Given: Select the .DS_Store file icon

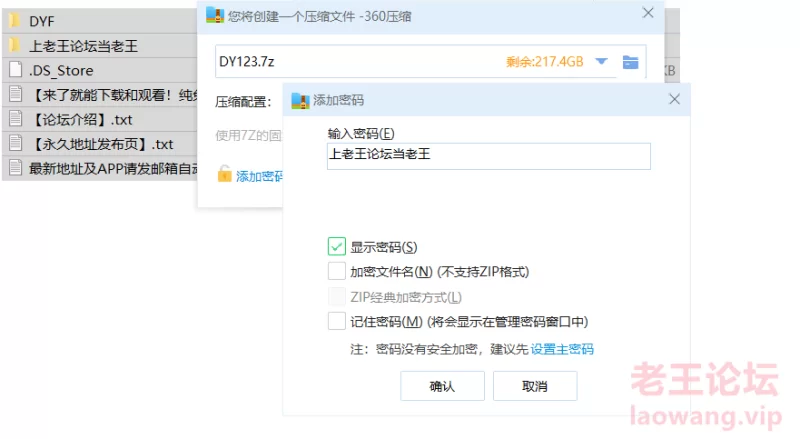Looking at the screenshot, I should coord(15,70).
